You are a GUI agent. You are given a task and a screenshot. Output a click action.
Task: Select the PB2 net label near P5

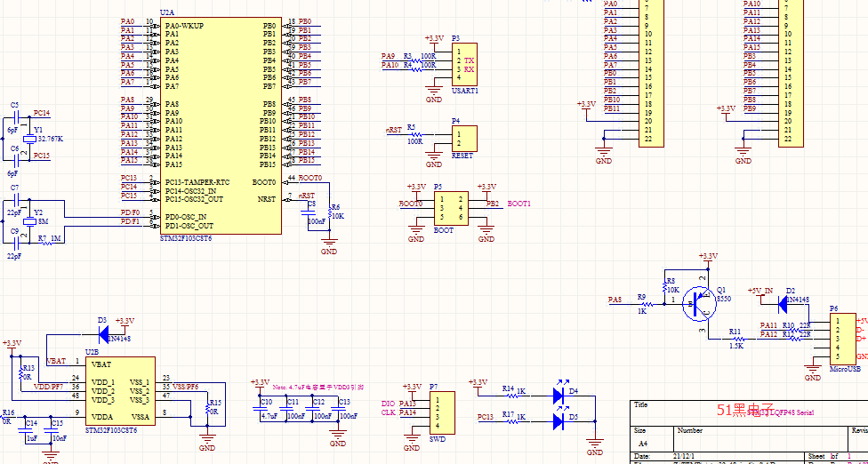click(x=492, y=204)
